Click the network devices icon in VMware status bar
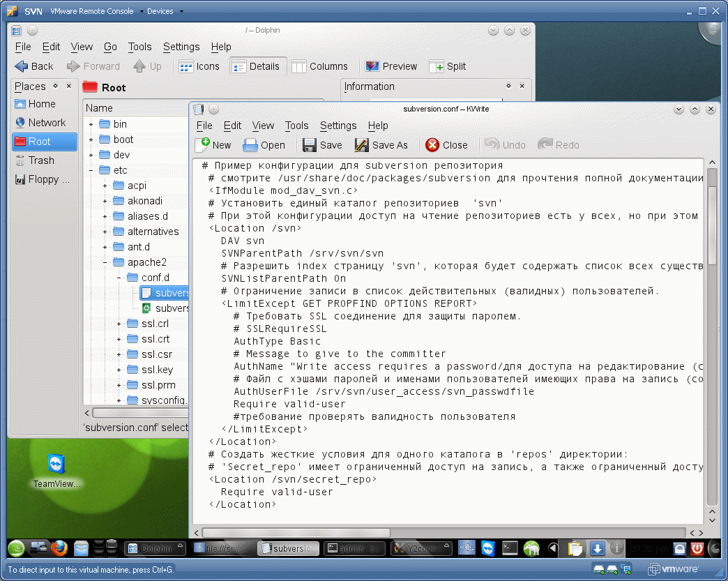 (x=626, y=569)
